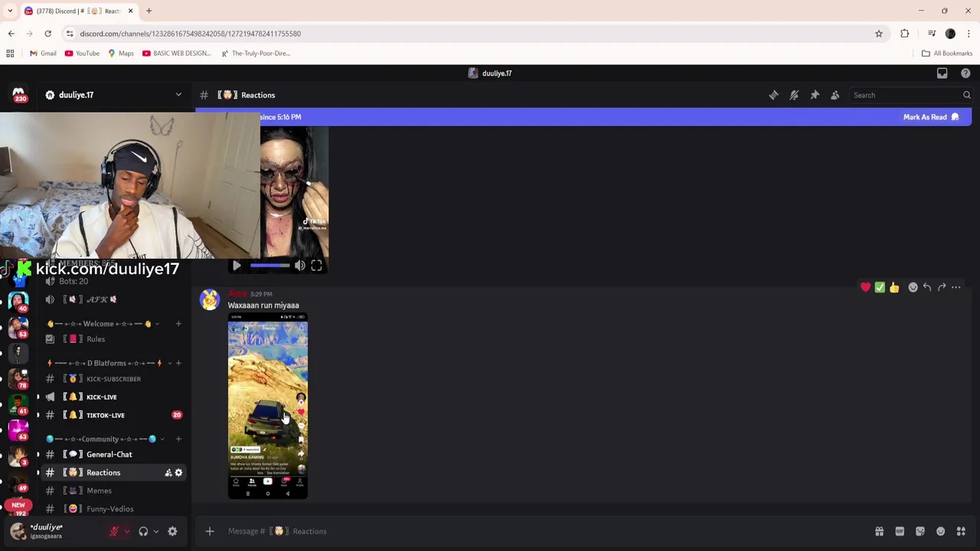Open the message More options ellipsis
The height and width of the screenshot is (551, 980).
(x=956, y=287)
